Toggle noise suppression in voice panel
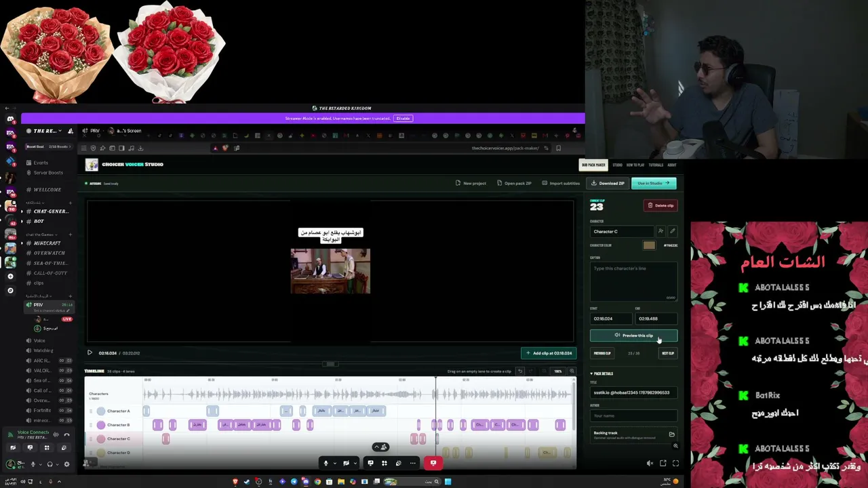Image resolution: width=868 pixels, height=488 pixels. 56,434
